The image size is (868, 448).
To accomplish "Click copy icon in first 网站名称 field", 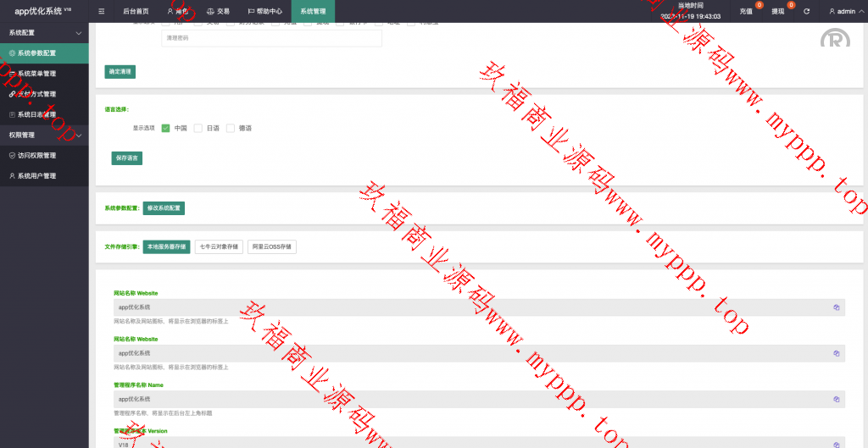I will 836,307.
